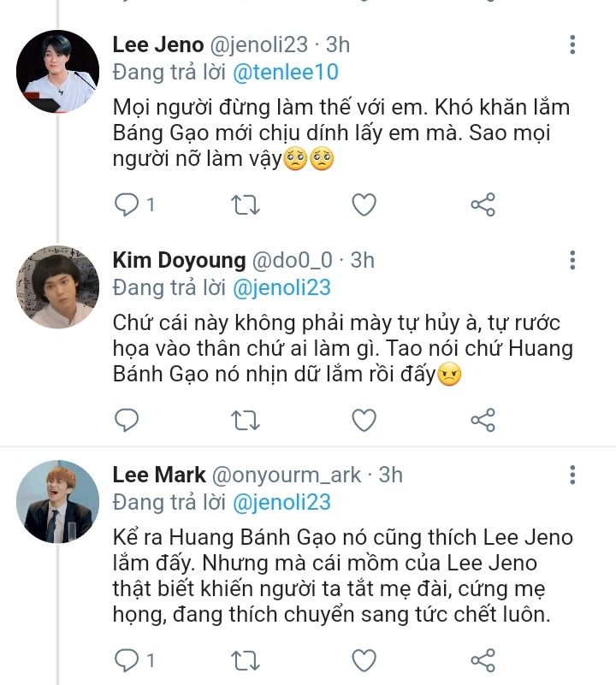
Task: Share Kim Doyoung's tweet
Action: (483, 419)
